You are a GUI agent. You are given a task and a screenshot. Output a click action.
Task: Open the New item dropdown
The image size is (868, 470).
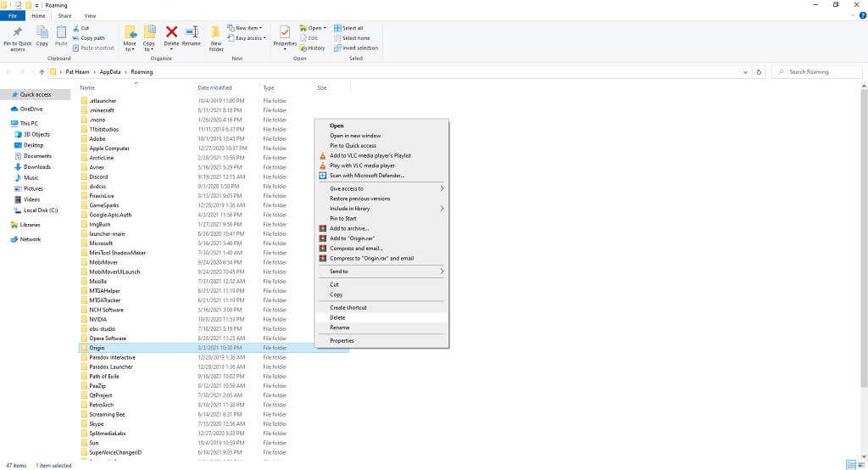coord(245,28)
